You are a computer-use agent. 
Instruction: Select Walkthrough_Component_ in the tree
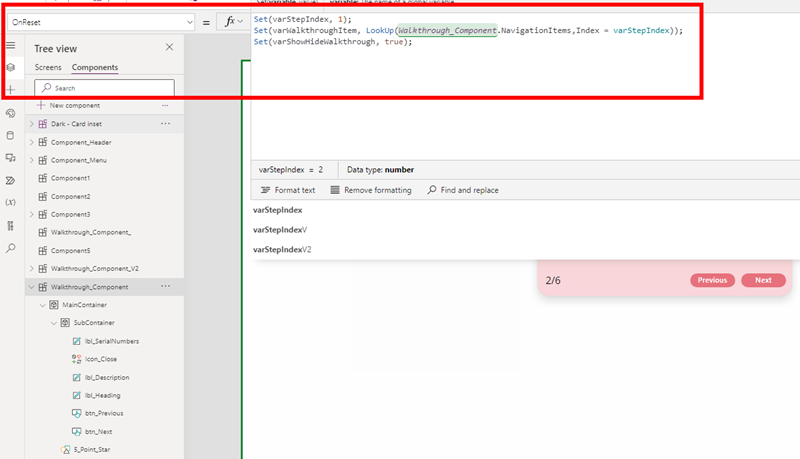(x=91, y=232)
